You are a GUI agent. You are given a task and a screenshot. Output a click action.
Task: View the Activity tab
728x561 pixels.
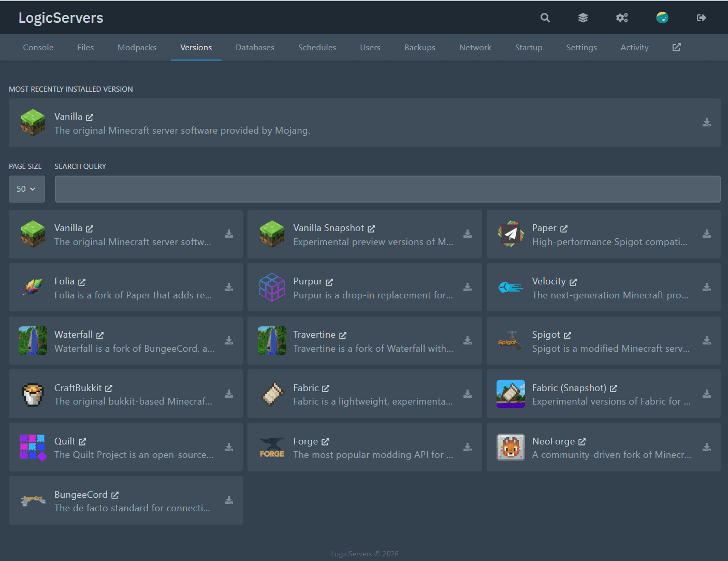click(x=635, y=48)
